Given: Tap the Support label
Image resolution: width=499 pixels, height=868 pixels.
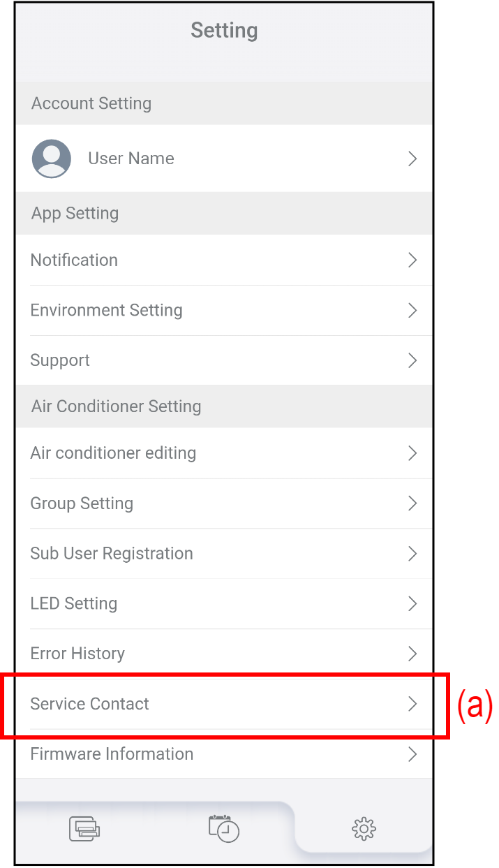Looking at the screenshot, I should coord(60,361).
